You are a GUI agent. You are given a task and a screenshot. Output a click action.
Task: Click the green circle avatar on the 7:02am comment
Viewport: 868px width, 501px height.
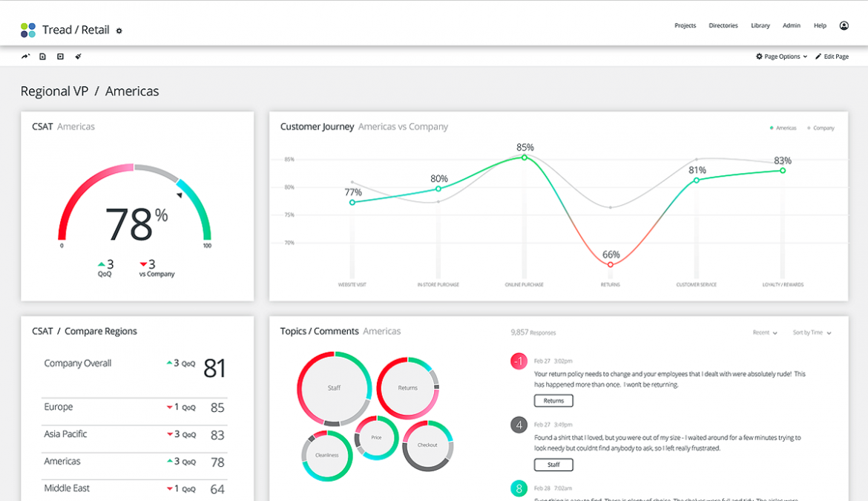coord(519,489)
